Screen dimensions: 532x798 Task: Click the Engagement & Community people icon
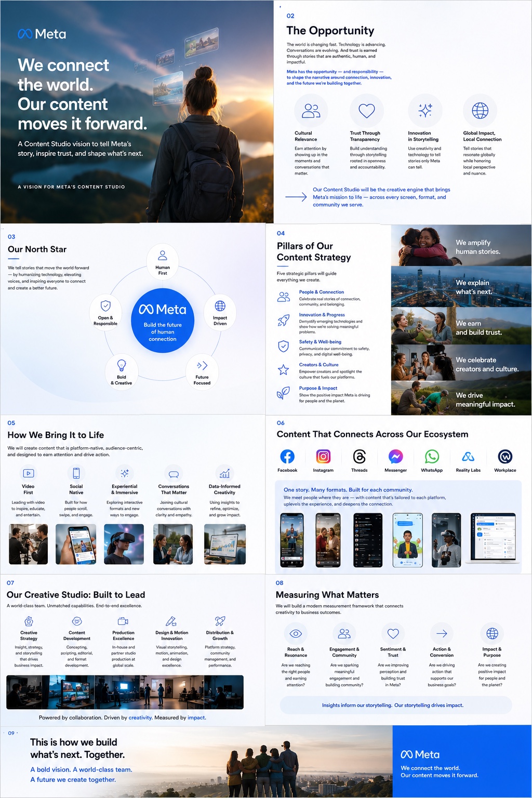344,634
